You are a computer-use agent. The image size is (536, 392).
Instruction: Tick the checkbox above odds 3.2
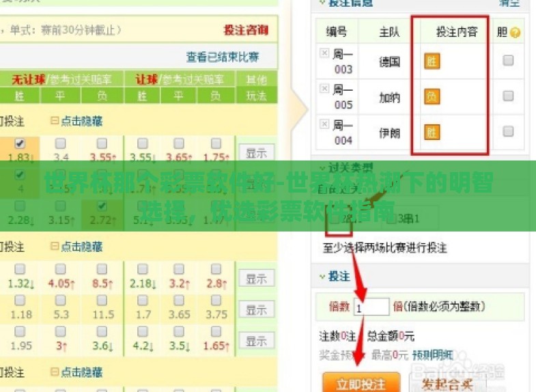(179, 269)
